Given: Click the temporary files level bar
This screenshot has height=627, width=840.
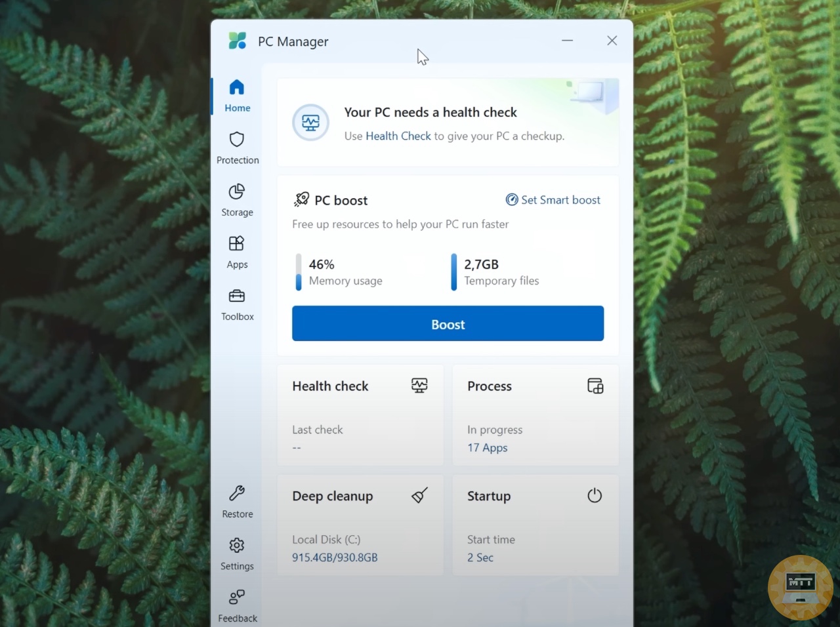Looking at the screenshot, I should point(453,272).
